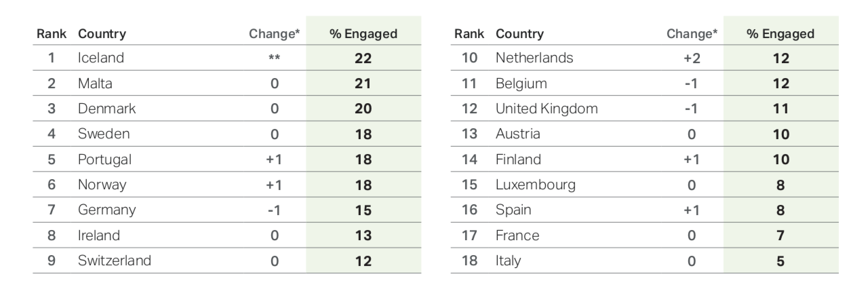Select the Finland country cell
Screen dimensions: 868x289
pyautogui.click(x=518, y=160)
